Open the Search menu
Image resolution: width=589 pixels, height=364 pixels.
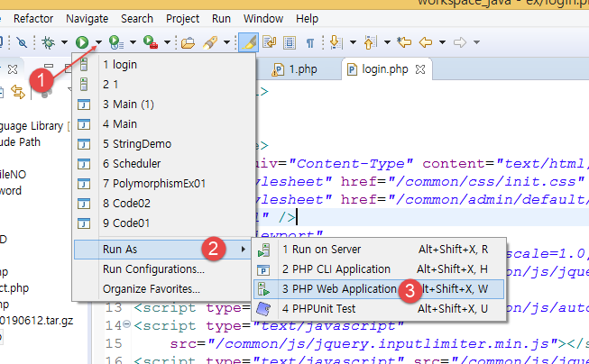(x=137, y=18)
